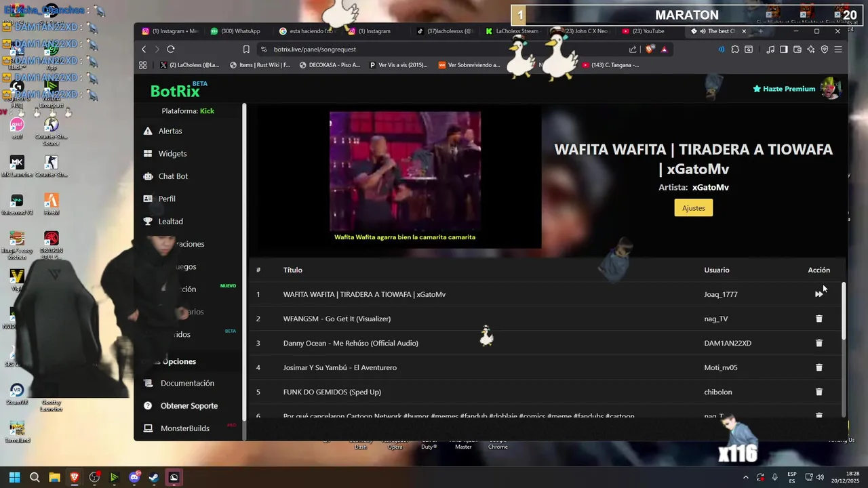The width and height of the screenshot is (868, 488).
Task: Open browser extensions puzzle icon
Action: click(x=735, y=49)
